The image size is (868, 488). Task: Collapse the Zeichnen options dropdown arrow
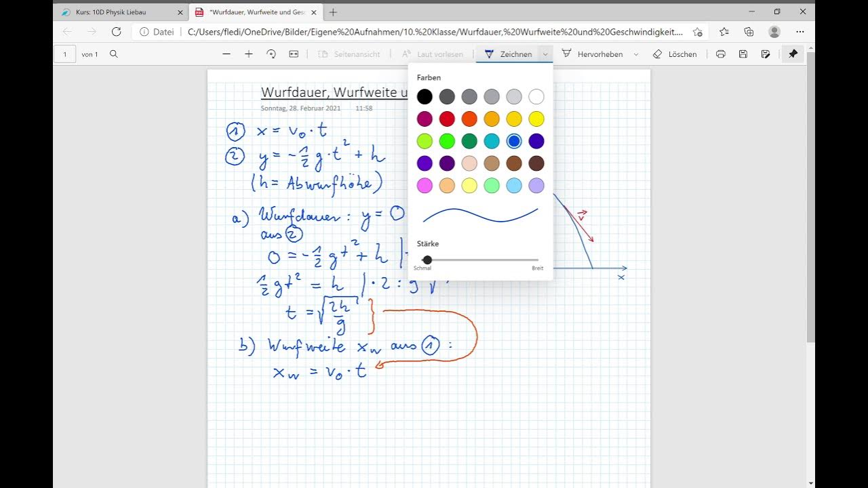point(545,54)
